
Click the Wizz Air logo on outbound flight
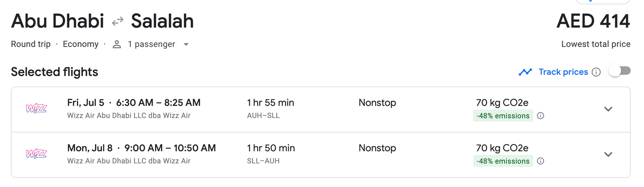click(37, 108)
